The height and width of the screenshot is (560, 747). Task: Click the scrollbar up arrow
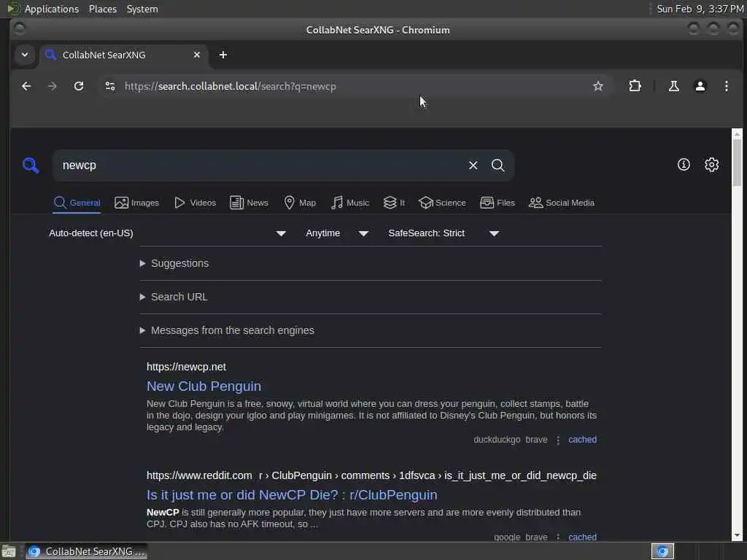click(x=737, y=134)
